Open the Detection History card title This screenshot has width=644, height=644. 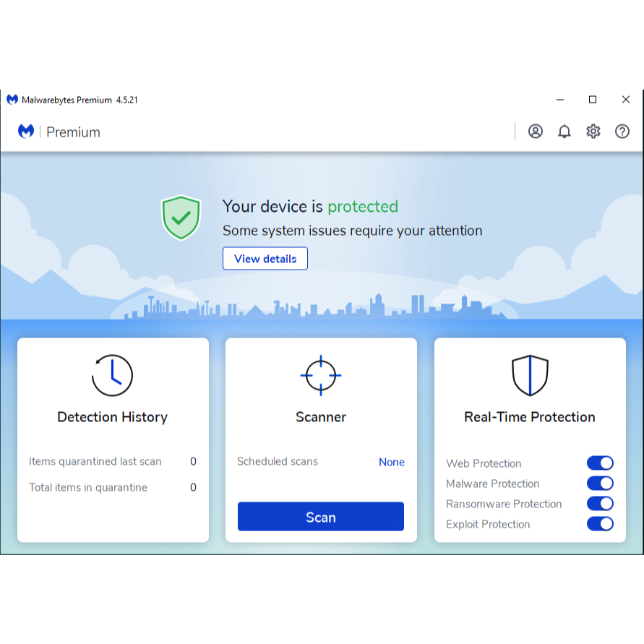pyautogui.click(x=113, y=417)
